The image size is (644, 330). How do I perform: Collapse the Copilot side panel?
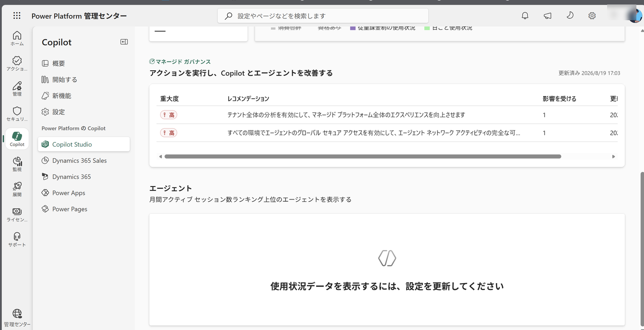point(124,42)
